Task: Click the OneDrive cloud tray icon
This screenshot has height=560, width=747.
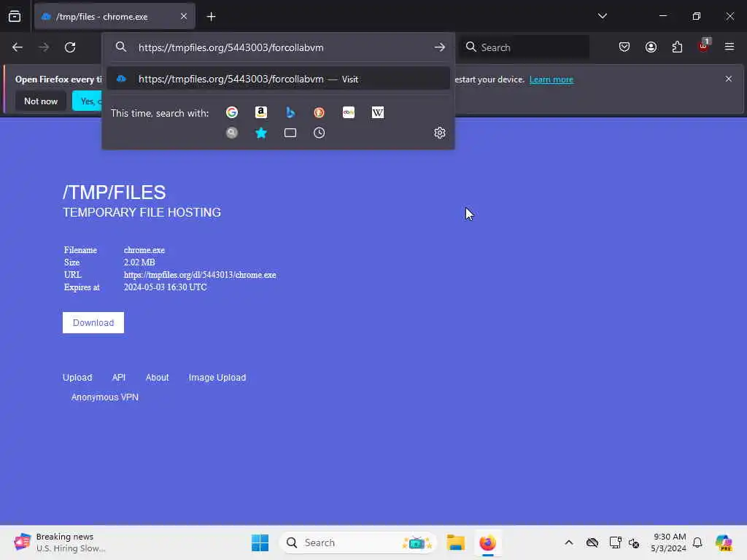Action: click(592, 542)
